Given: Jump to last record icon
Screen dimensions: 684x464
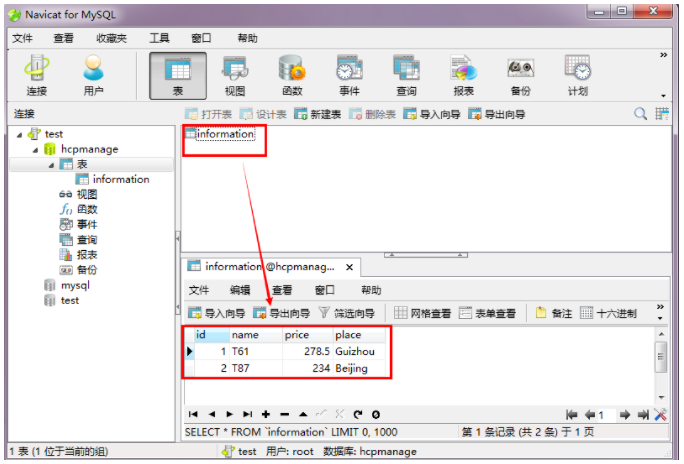Looking at the screenshot, I should [247, 414].
